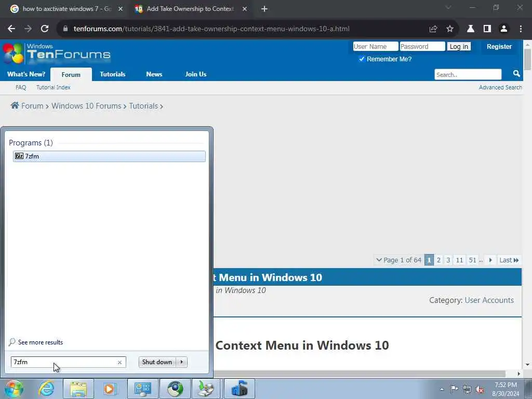Go to Tutorials breadcrumb link
The width and height of the screenshot is (532, 399).
coord(143,106)
